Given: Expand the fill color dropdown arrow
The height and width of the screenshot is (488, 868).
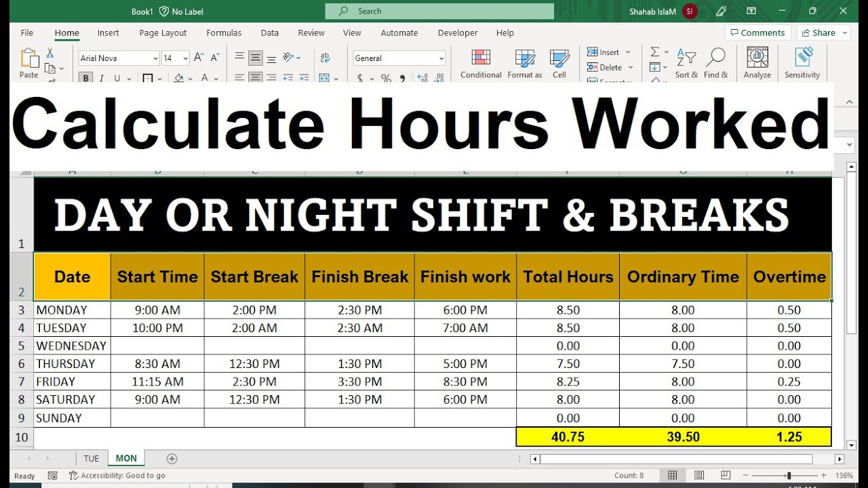Looking at the screenshot, I should point(190,79).
